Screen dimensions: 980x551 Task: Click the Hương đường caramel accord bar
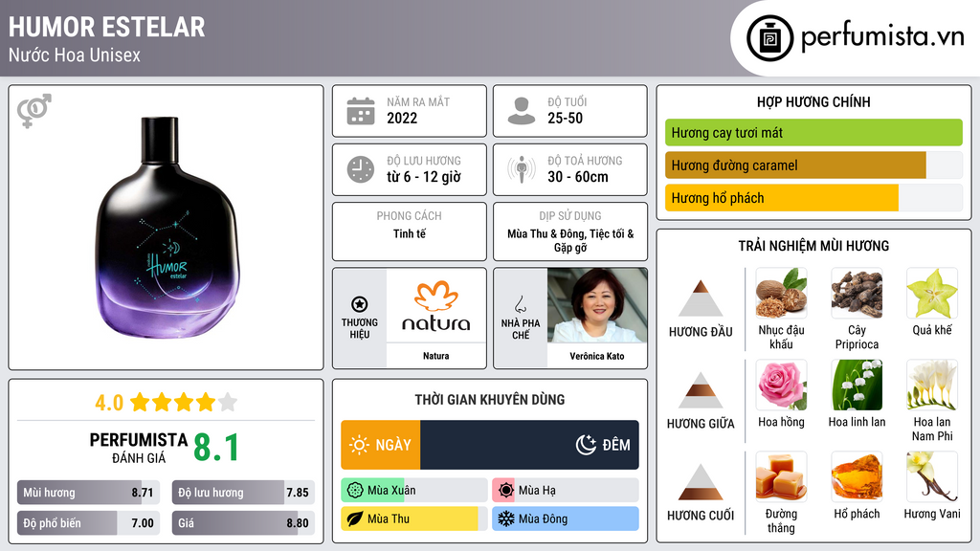click(x=813, y=165)
